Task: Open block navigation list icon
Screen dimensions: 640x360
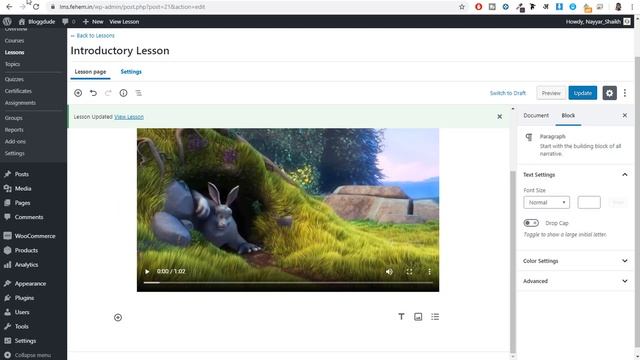Action: click(x=139, y=93)
